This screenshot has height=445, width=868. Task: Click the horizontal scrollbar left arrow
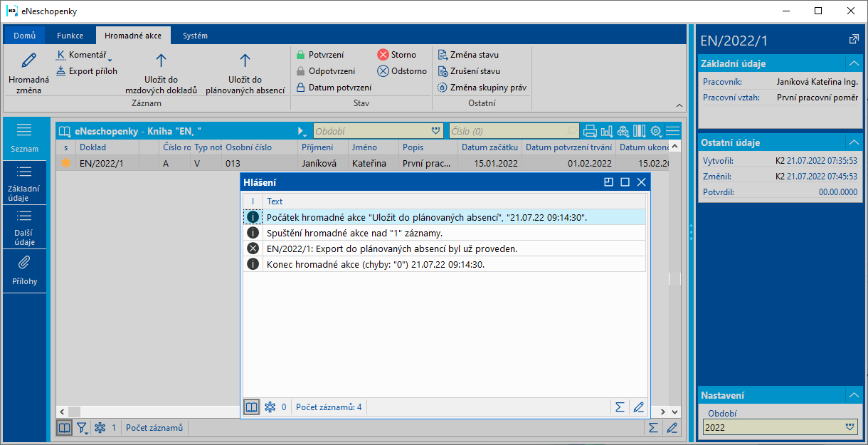pyautogui.click(x=62, y=412)
